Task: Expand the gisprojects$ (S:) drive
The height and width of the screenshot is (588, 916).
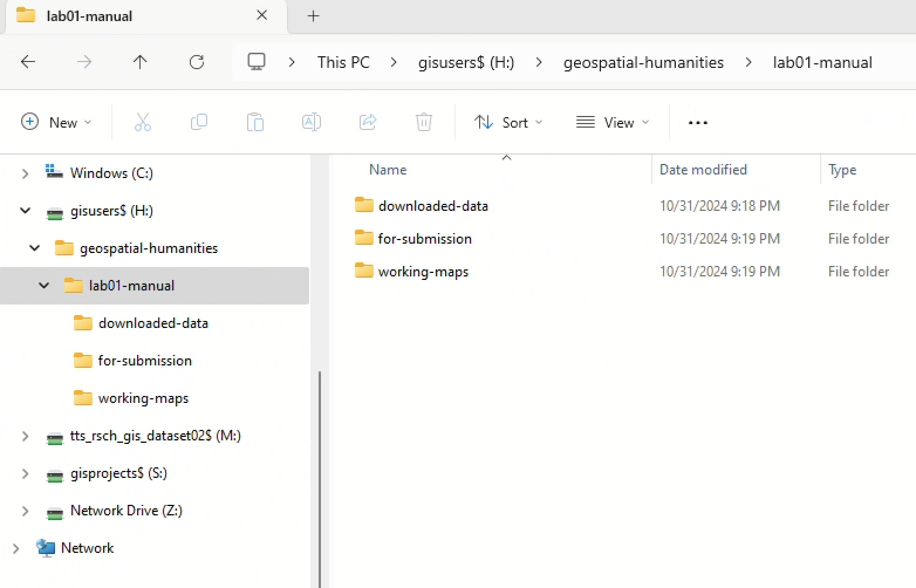Action: pos(25,473)
